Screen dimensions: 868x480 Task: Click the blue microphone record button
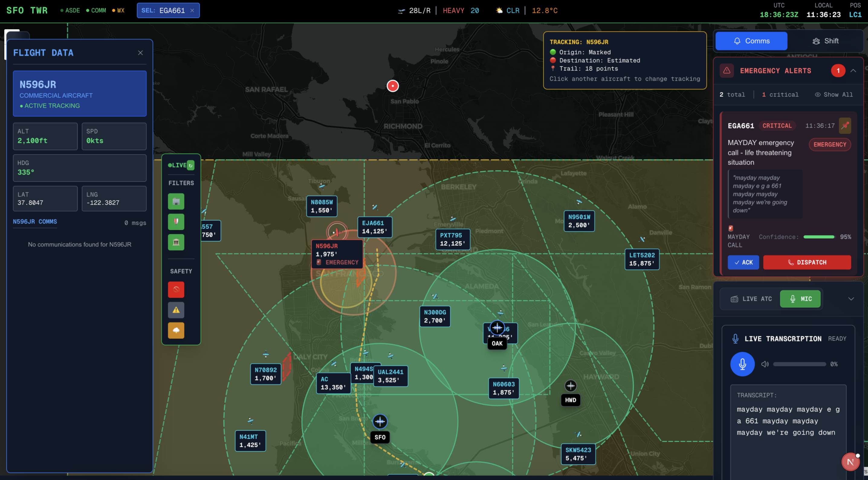point(742,364)
